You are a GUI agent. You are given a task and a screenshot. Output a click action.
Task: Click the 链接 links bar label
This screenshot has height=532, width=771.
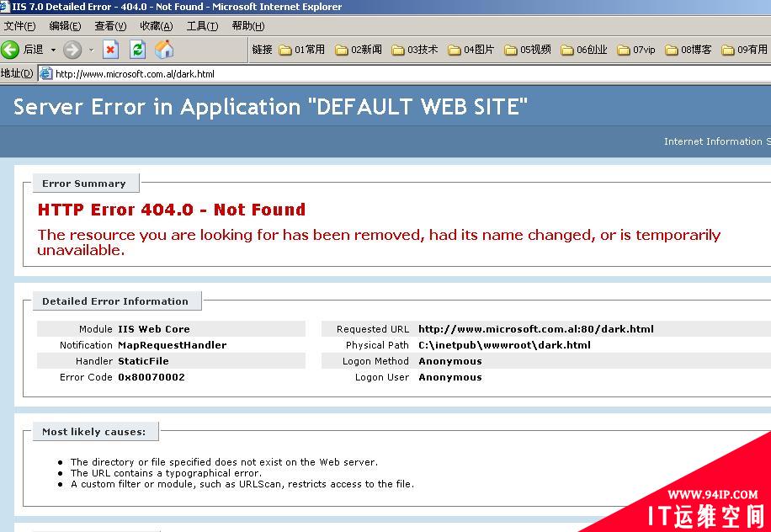(x=262, y=50)
